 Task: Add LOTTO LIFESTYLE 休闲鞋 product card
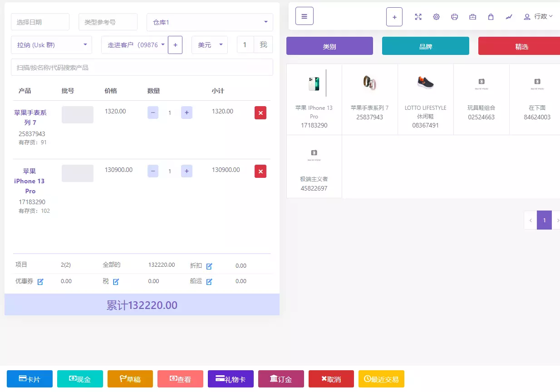click(426, 99)
